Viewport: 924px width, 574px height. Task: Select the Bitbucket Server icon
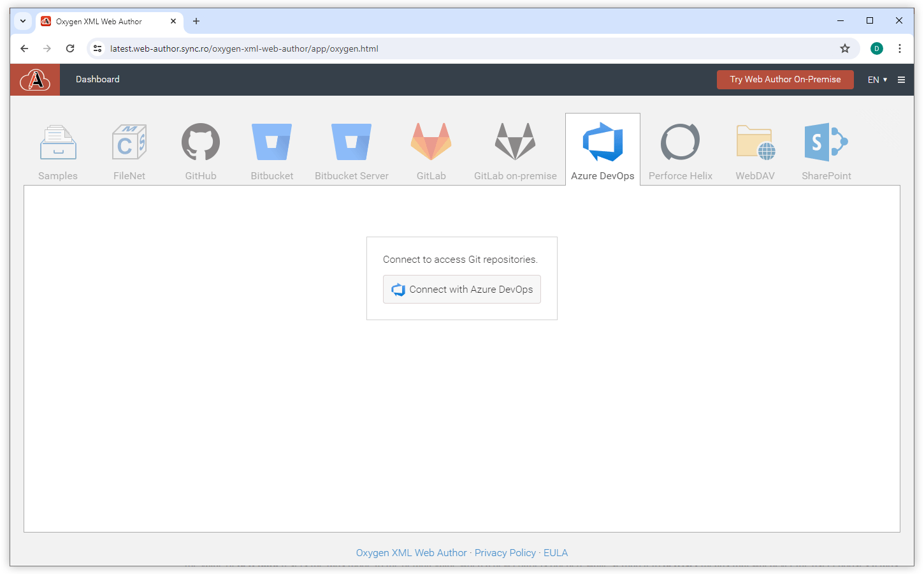pos(351,142)
